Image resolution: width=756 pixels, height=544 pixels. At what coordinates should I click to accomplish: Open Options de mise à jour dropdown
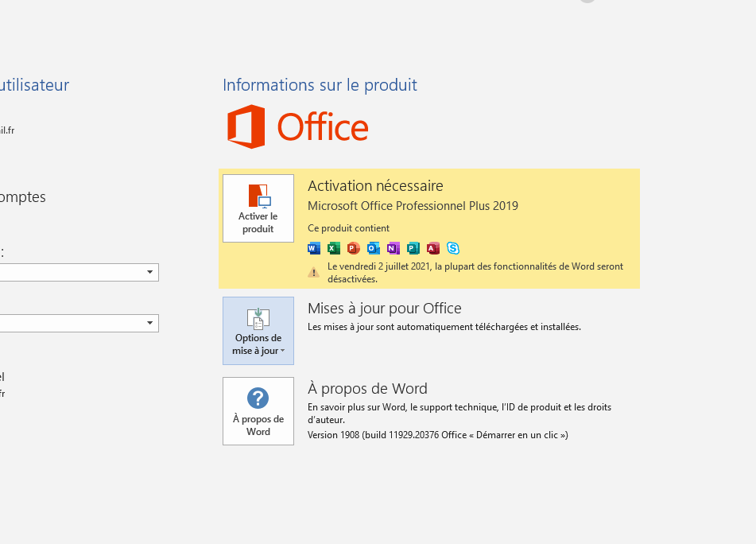click(258, 331)
